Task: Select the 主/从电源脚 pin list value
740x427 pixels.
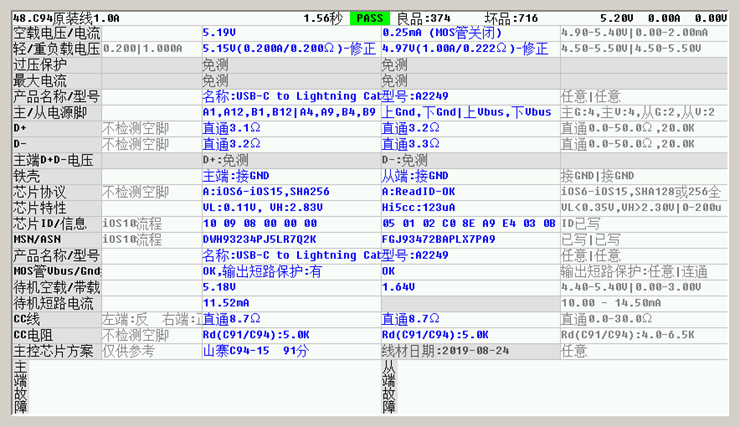Action: [x=290, y=113]
